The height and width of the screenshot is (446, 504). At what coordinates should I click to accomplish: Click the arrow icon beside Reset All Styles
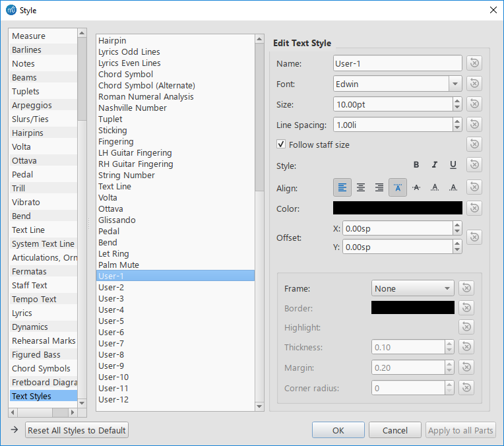[15, 430]
